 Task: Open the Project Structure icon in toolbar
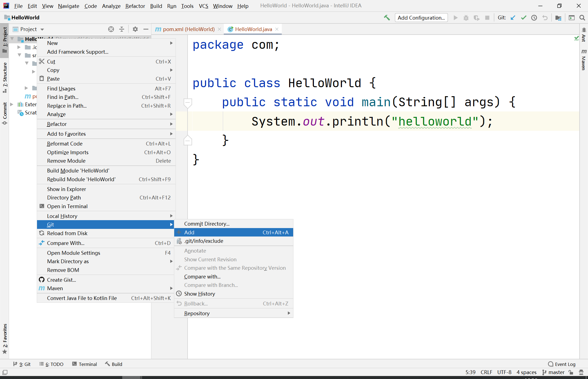[558, 18]
